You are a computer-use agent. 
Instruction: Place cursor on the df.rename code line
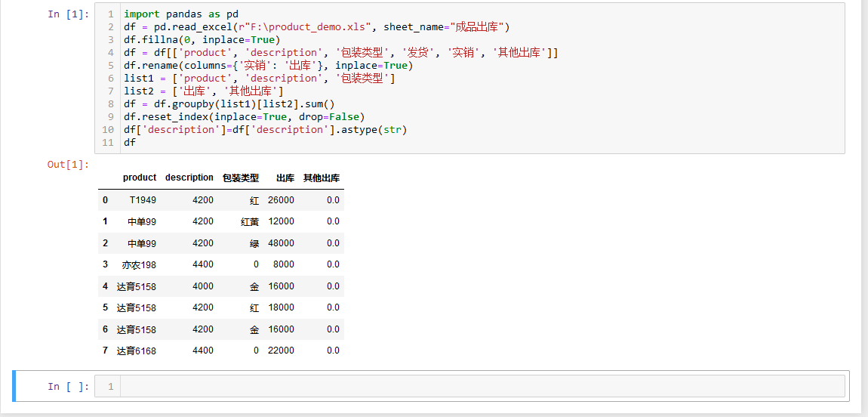point(269,66)
